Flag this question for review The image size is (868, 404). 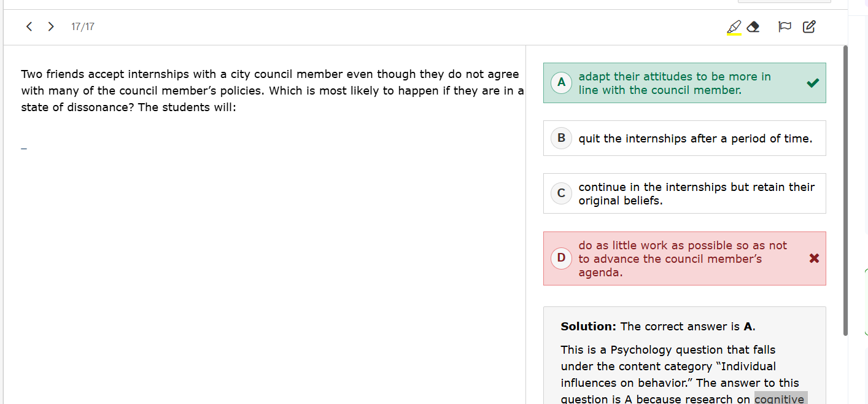pos(784,26)
